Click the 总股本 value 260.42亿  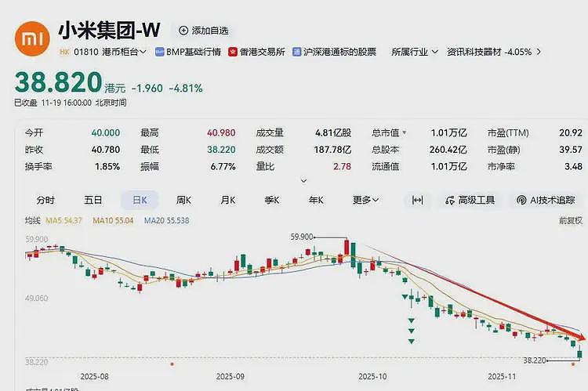click(448, 150)
